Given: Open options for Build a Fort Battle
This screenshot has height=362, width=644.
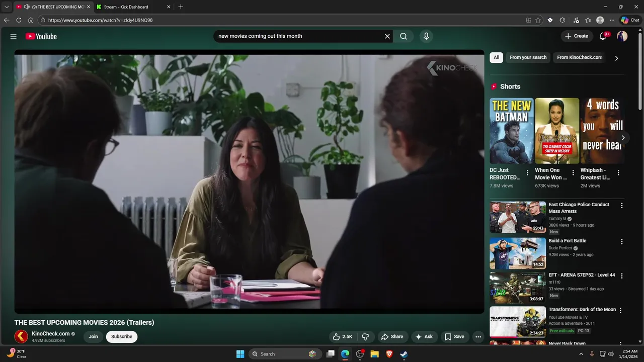Looking at the screenshot, I should point(622,241).
